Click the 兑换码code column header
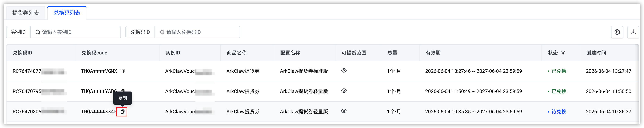Screen dimensions: 644x128 (x=94, y=53)
